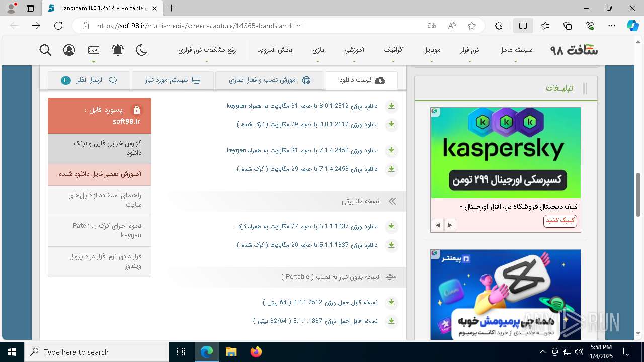
Task: Open the collections icon in Edge toolbar
Action: pyautogui.click(x=568, y=26)
